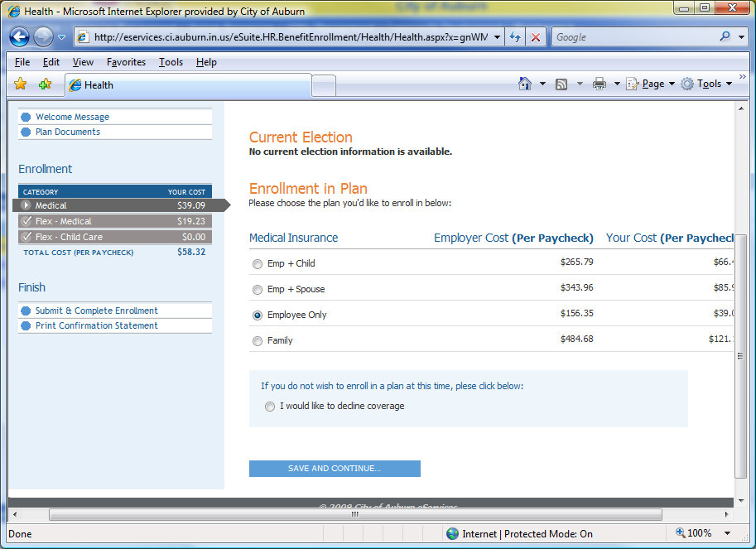Click the Add to Favorites icon

click(45, 84)
